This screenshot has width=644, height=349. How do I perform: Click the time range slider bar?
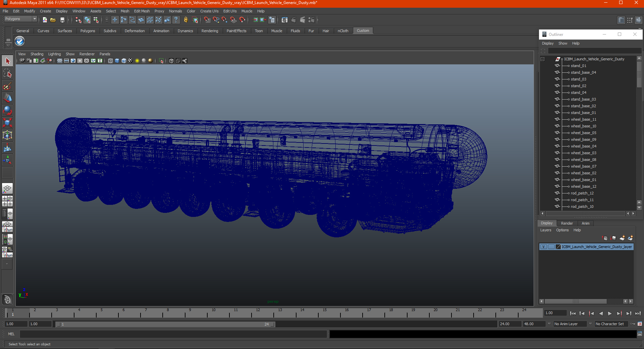[x=165, y=324]
